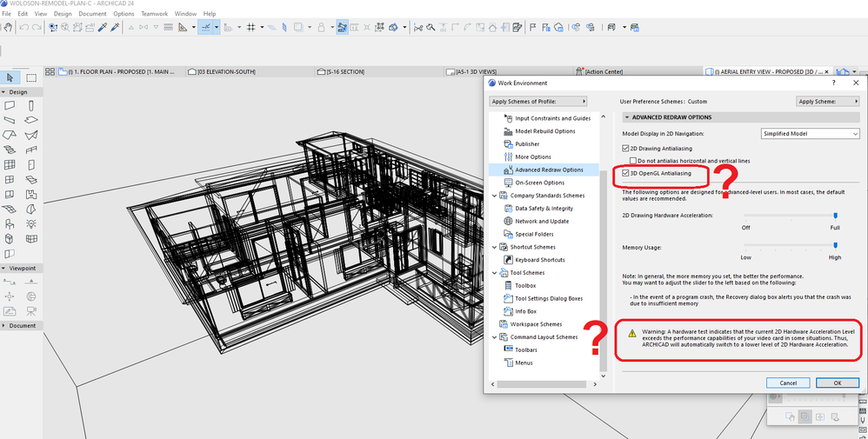Viewport: 868px width, 439px height.
Task: Select the Arrow tool in toolbox
Action: click(x=10, y=77)
